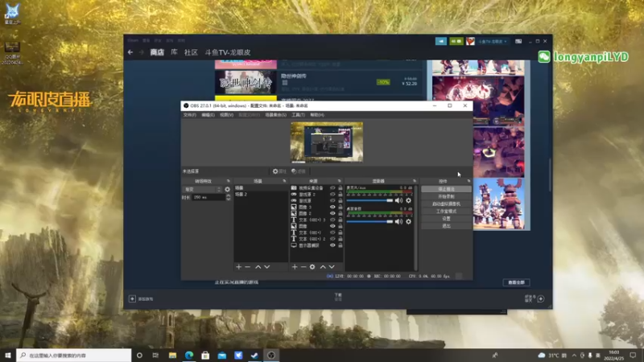
Task: Open 桌面音频 audio settings gear
Action: tap(408, 222)
